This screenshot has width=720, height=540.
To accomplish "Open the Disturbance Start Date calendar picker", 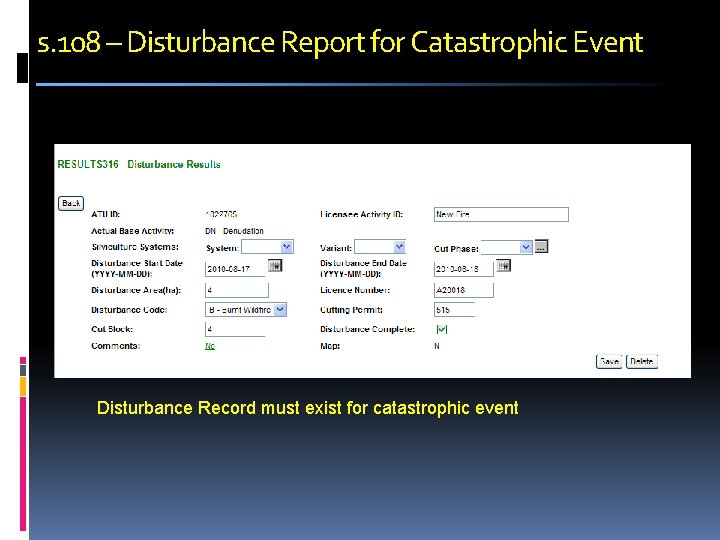I will [275, 265].
